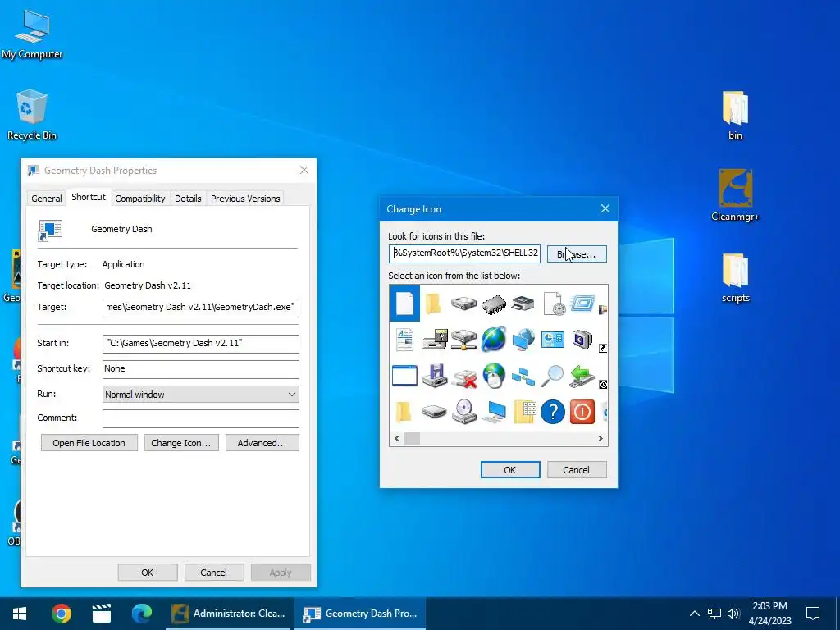Pick the network drive icon

pos(464,340)
